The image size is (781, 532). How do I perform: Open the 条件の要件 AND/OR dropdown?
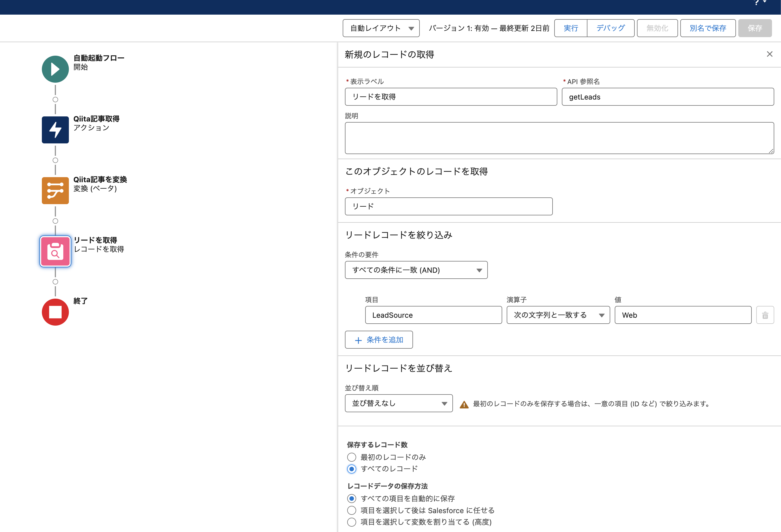pos(416,270)
